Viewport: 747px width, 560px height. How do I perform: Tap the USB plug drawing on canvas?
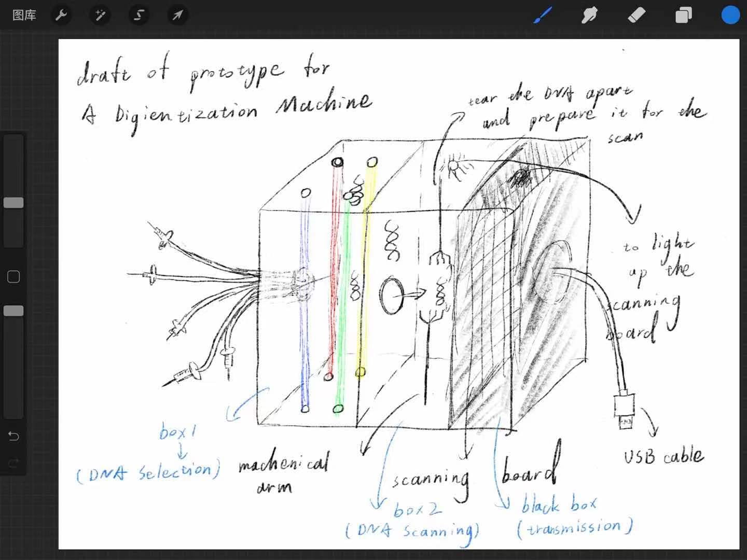pos(624,412)
